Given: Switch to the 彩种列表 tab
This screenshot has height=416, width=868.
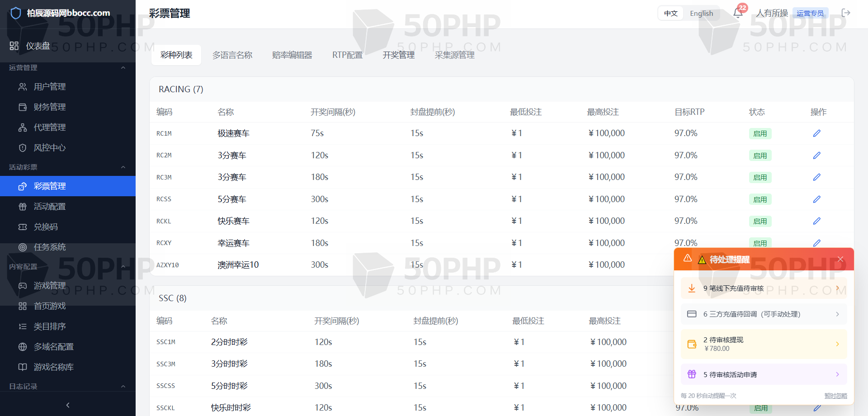Looking at the screenshot, I should 176,55.
